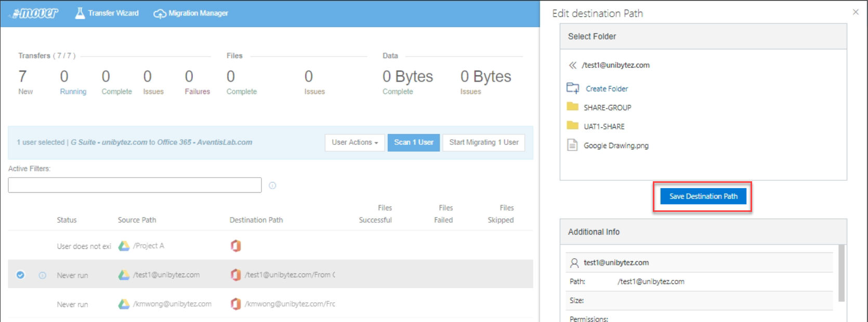Sort by the Source Path column header
Image resolution: width=868 pixels, height=322 pixels.
pos(137,220)
